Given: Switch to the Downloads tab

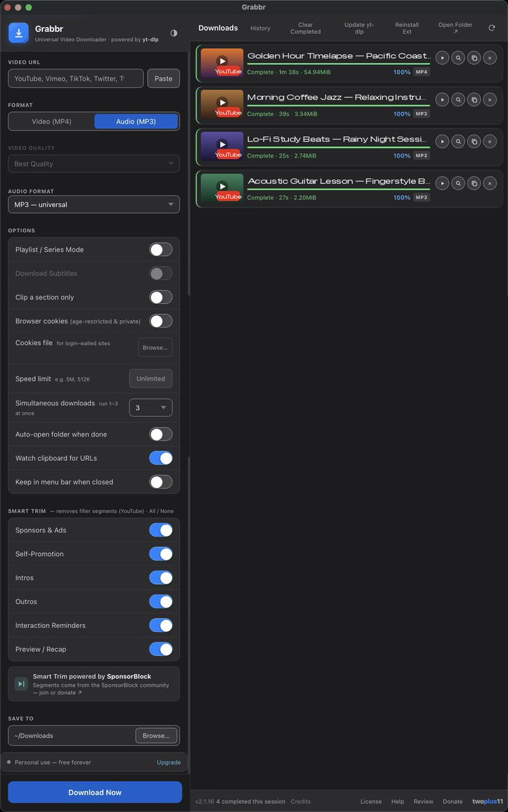Looking at the screenshot, I should (218, 28).
